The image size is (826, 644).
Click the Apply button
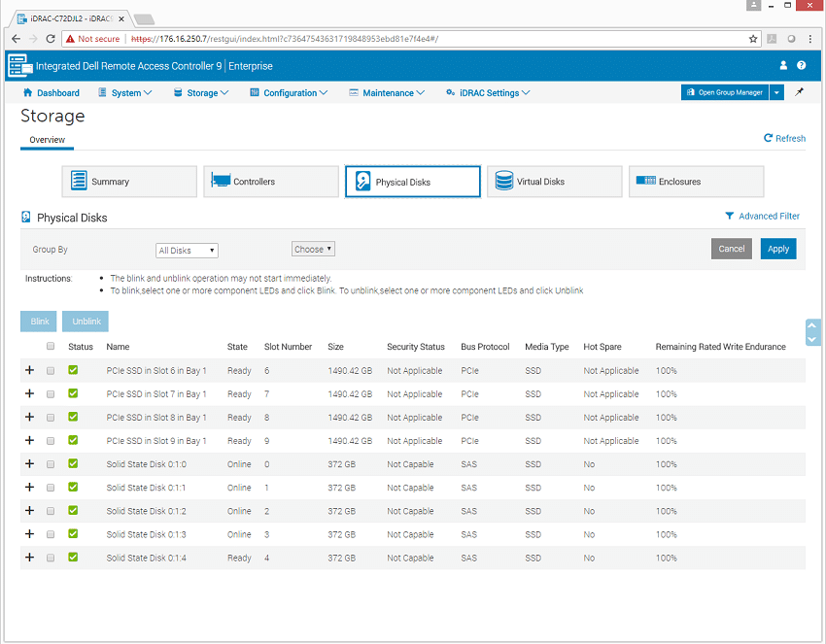(778, 249)
